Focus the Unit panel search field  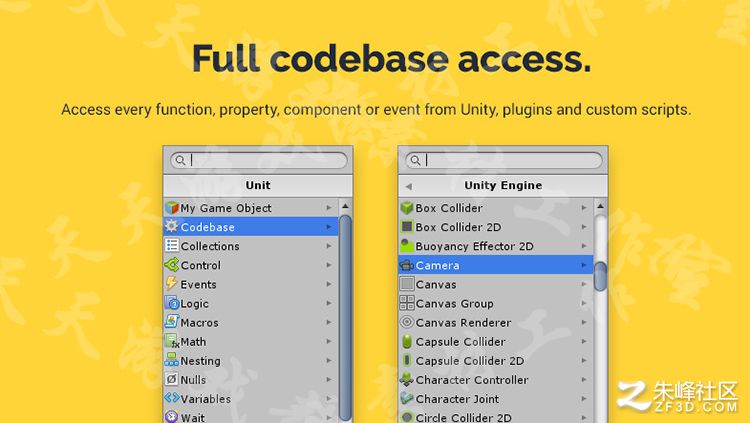pyautogui.click(x=258, y=160)
